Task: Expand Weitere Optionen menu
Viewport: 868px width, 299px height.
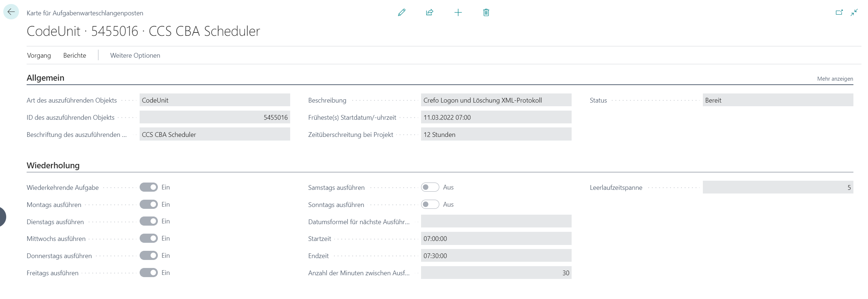Action: [135, 55]
